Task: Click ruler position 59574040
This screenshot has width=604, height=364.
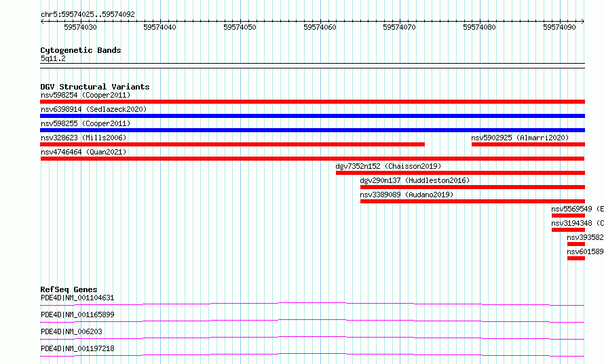Action: click(159, 27)
